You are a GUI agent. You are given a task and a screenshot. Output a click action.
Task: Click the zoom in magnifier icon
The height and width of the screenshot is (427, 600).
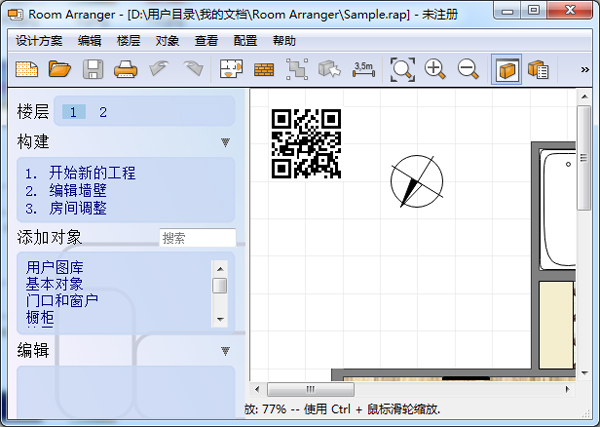435,69
